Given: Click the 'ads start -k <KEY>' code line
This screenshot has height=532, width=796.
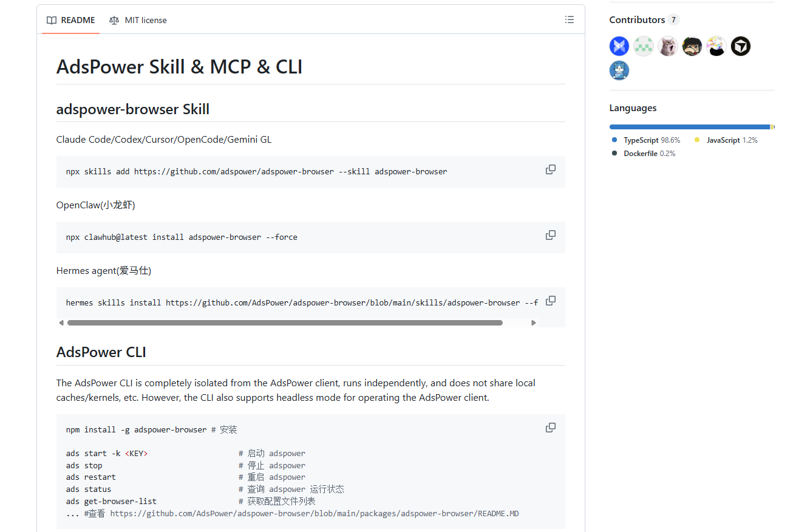Looking at the screenshot, I should coord(107,454).
